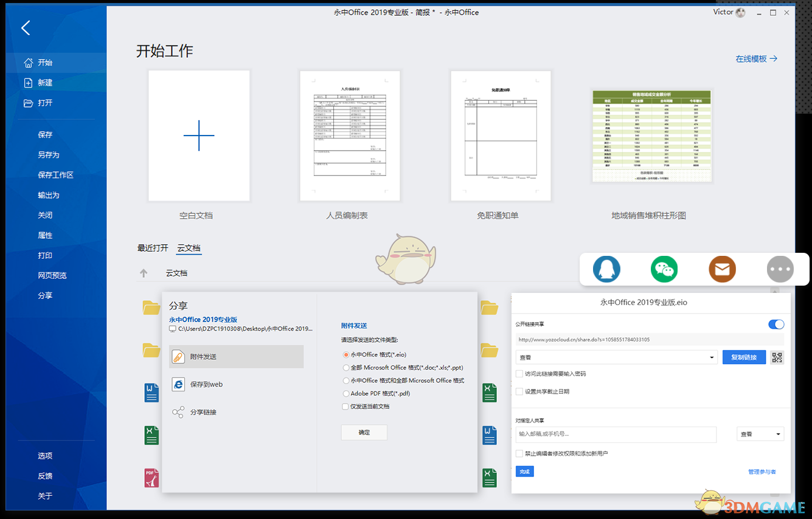Select the Adobe PDF 格式 radio option
812x519 pixels.
pos(347,393)
